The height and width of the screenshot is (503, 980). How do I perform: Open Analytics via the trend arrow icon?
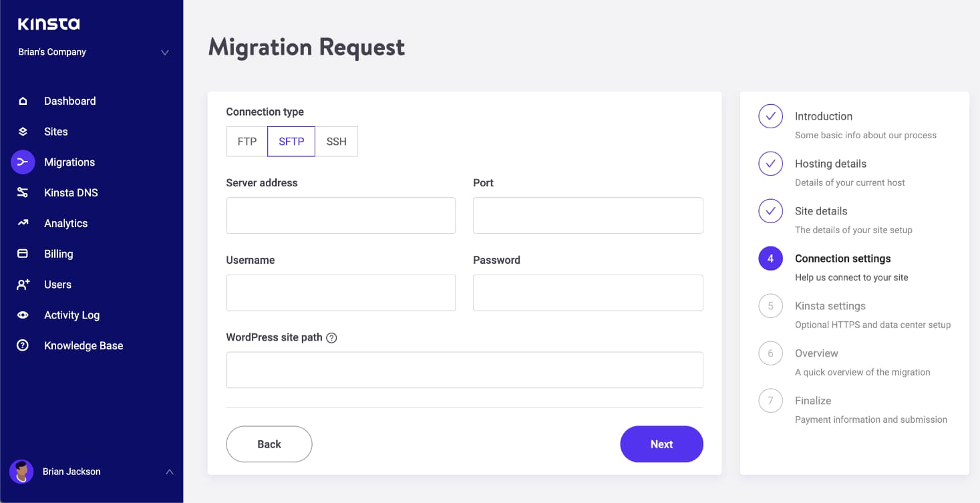click(x=23, y=223)
